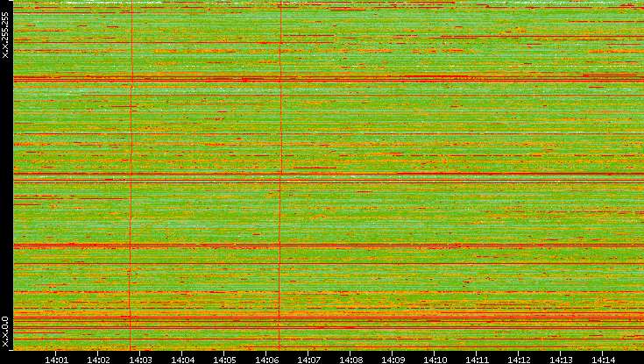The width and height of the screenshot is (644, 364).
Task: Click the 14:06 time axis label
Action: tap(266, 360)
